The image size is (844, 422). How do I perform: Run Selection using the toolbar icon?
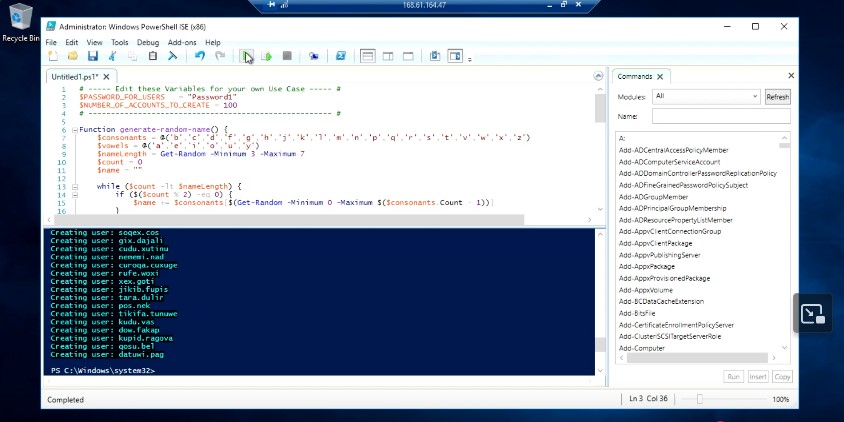point(266,56)
